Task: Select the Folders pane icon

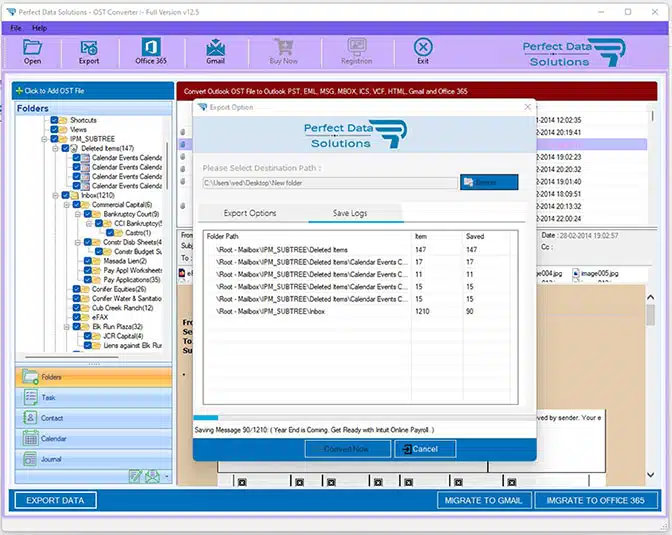Action: point(30,376)
